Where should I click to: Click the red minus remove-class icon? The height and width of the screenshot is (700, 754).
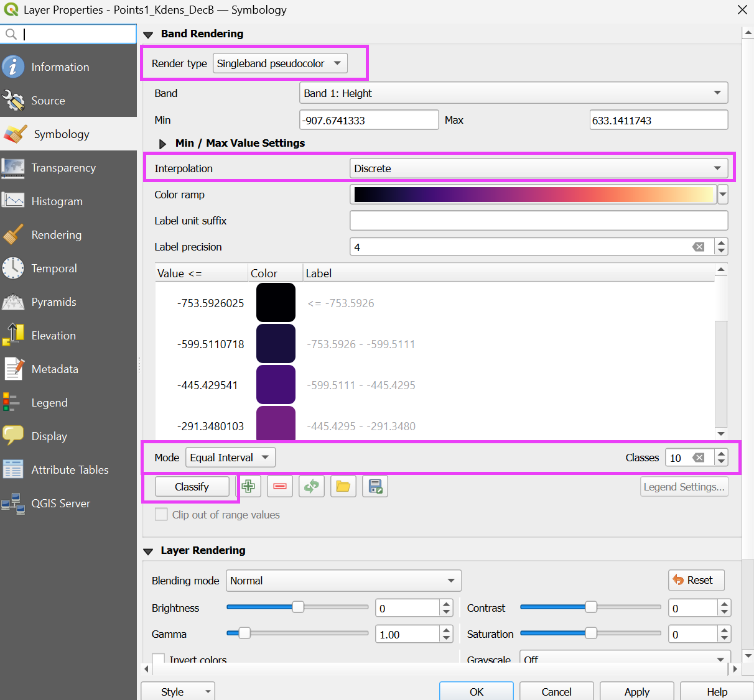coord(280,486)
